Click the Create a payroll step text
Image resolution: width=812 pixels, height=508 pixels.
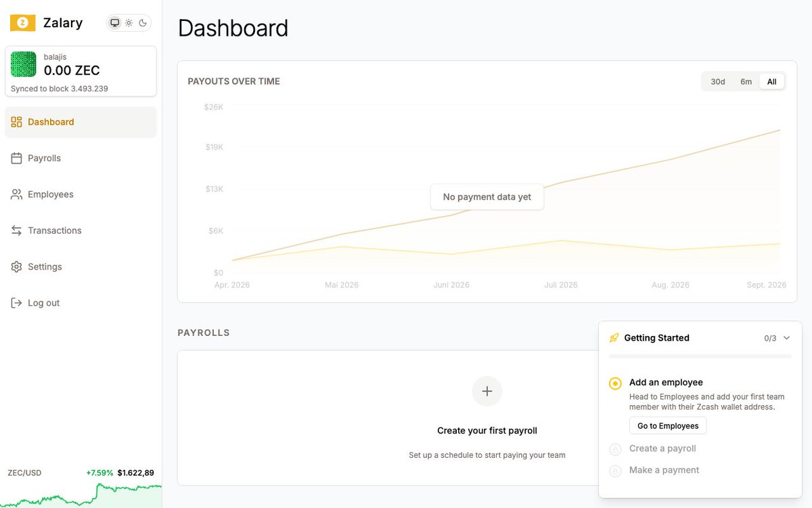(x=662, y=448)
